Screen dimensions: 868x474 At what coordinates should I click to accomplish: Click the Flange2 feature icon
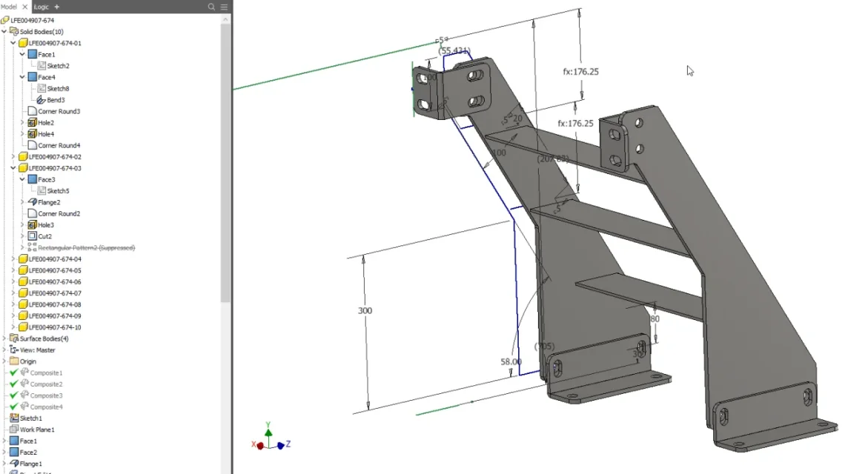coord(32,202)
